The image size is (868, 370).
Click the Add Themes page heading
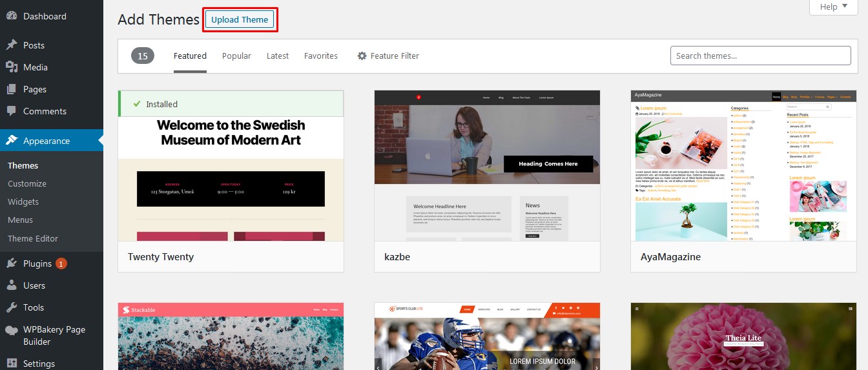pos(158,19)
